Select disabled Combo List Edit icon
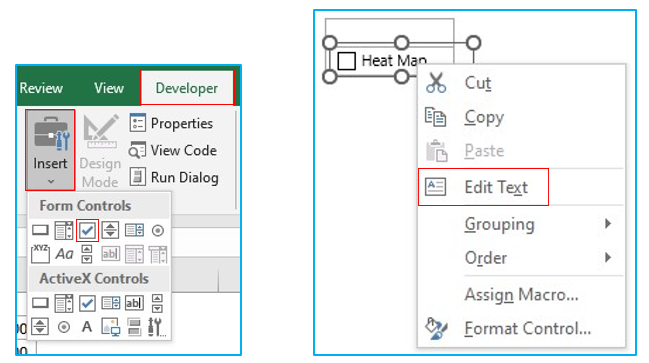Viewport: 649px width, 363px height. pyautogui.click(x=134, y=254)
